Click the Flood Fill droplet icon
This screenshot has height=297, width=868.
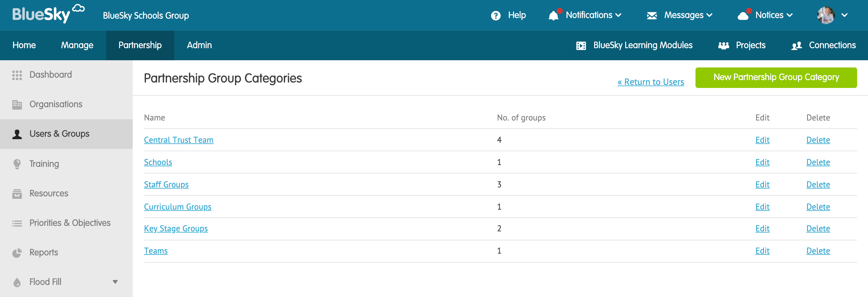(17, 282)
